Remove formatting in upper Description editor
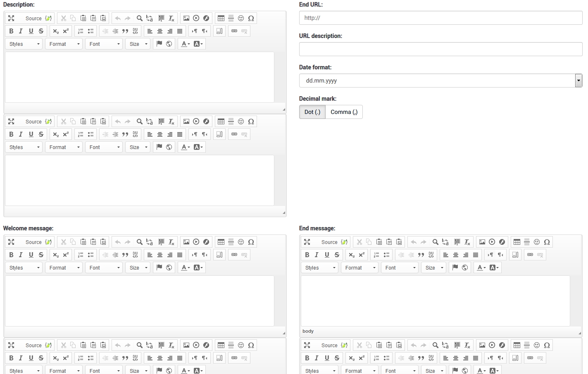Image resolution: width=588 pixels, height=374 pixels. click(x=171, y=18)
